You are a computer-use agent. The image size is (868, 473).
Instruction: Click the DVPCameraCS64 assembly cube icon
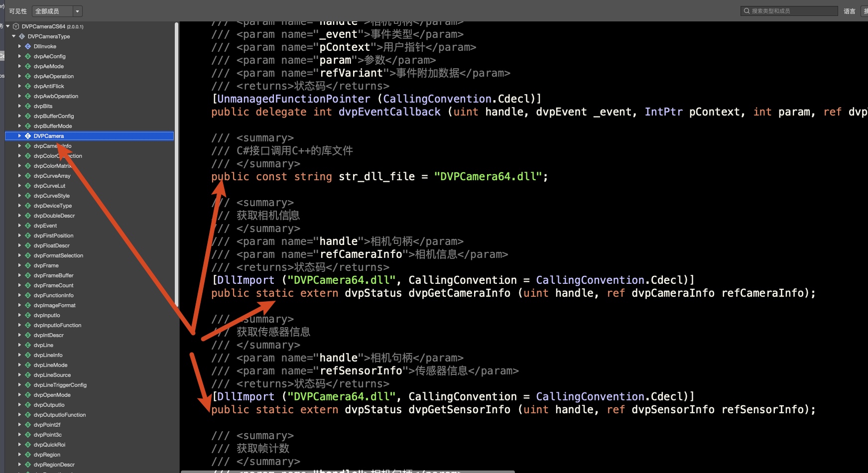[x=16, y=26]
